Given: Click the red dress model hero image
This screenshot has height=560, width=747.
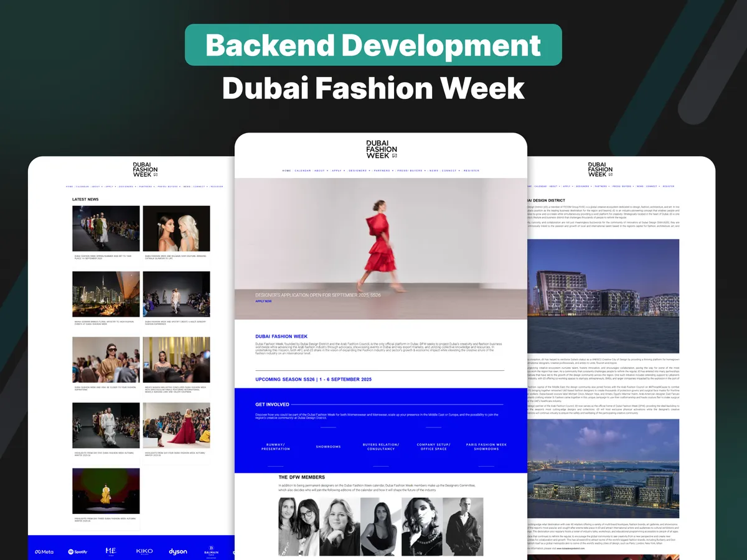Looking at the screenshot, I should click(x=380, y=249).
